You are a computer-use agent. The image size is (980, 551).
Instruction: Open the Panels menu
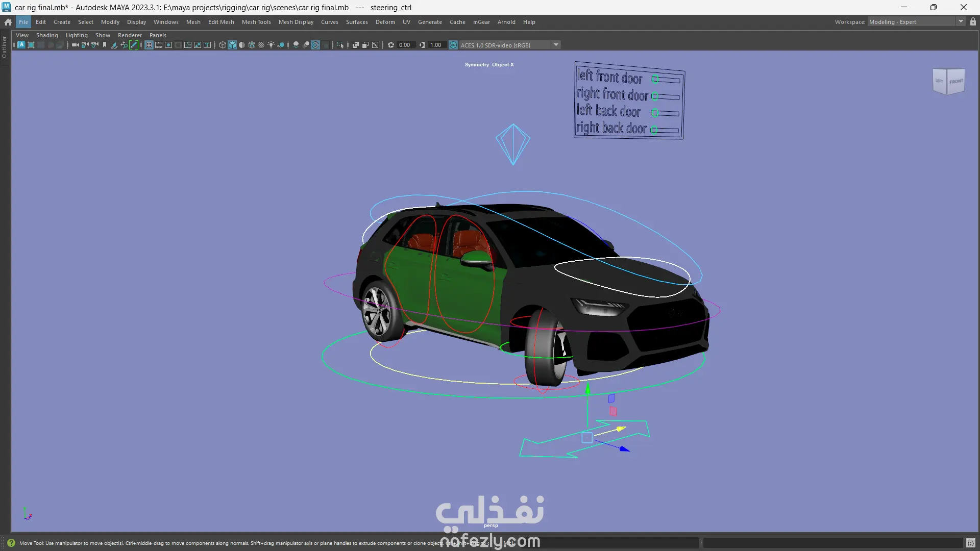tap(158, 35)
